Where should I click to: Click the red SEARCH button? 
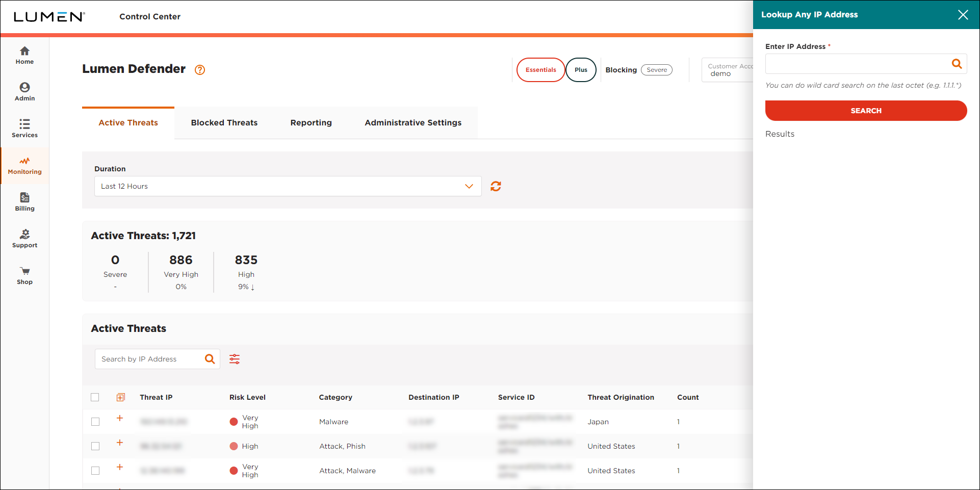866,111
